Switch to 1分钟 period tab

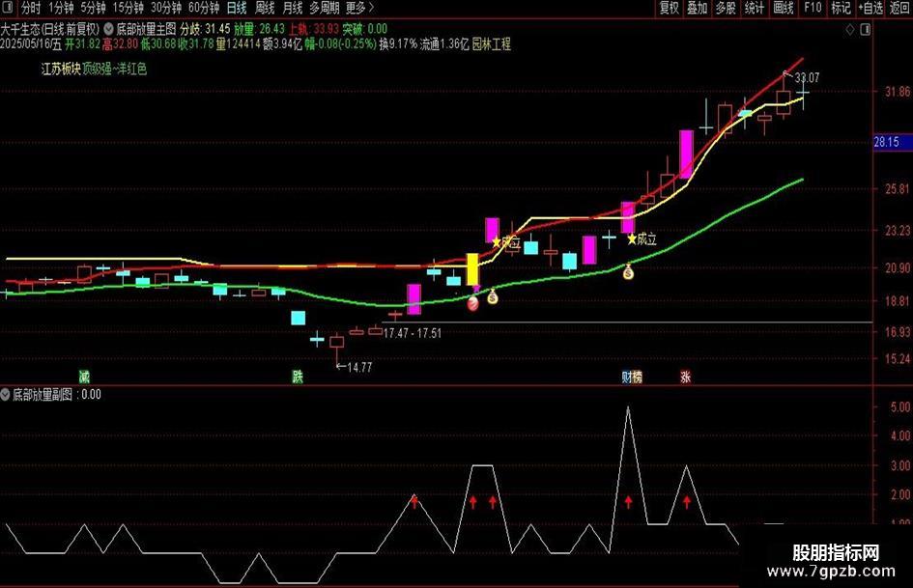(61, 8)
